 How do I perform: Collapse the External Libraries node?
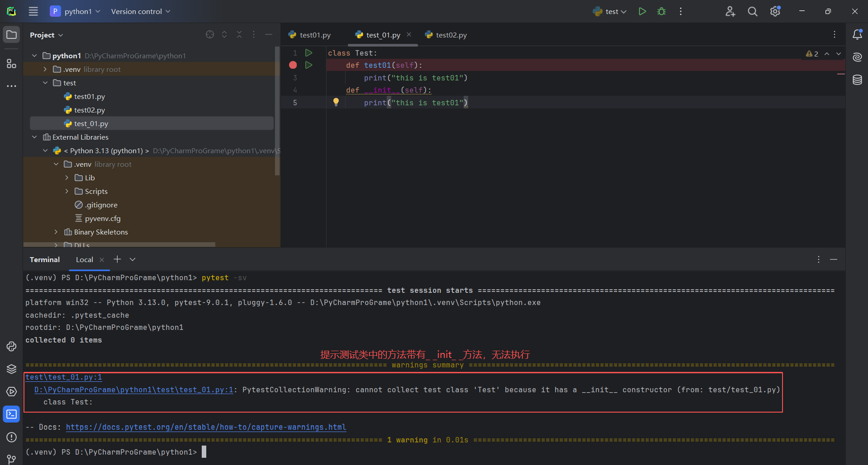pyautogui.click(x=34, y=137)
